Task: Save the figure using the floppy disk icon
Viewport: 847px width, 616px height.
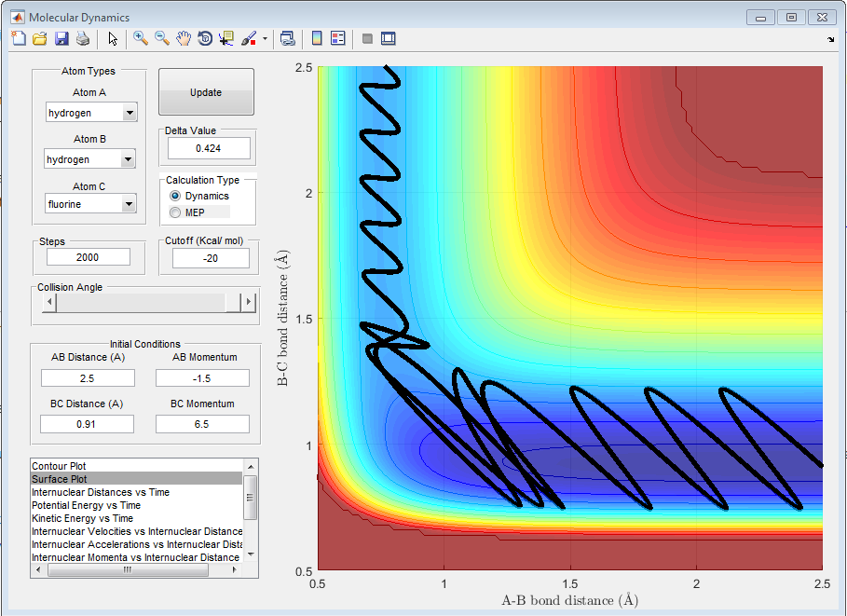Action: [x=61, y=38]
